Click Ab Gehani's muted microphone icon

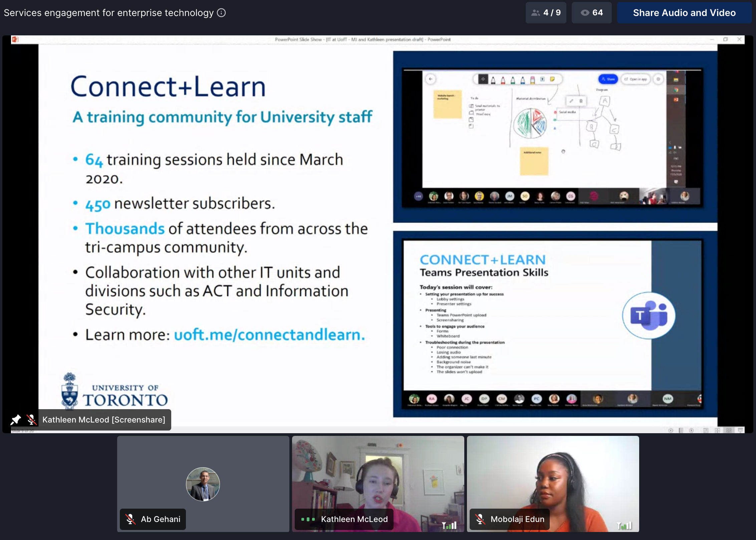click(130, 519)
